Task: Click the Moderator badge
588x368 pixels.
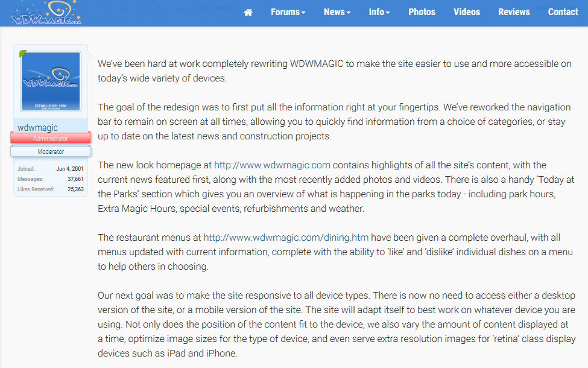Action: click(51, 151)
